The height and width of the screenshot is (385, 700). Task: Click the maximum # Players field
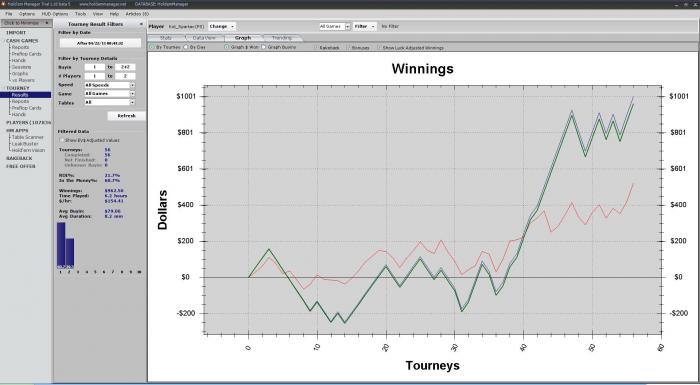click(x=125, y=76)
